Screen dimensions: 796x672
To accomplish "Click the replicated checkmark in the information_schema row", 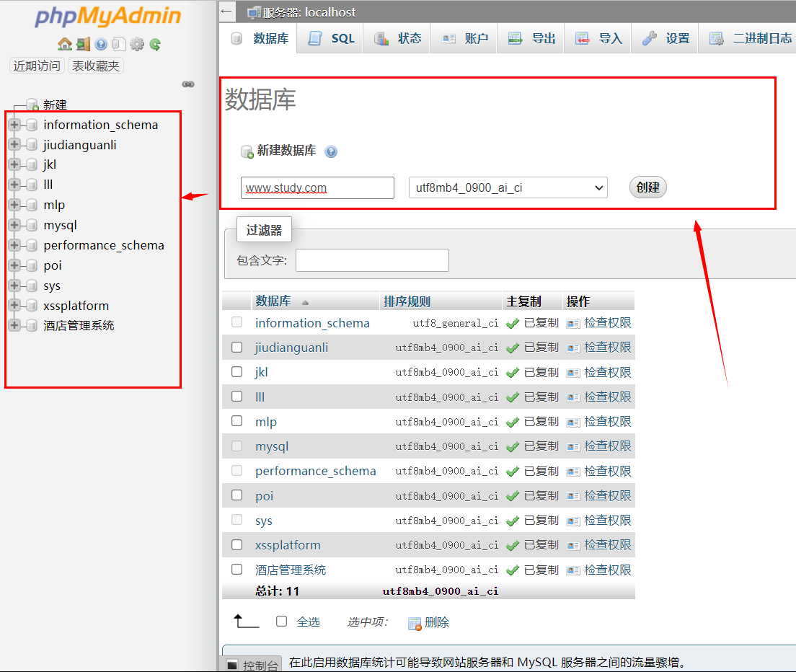I will (x=513, y=324).
